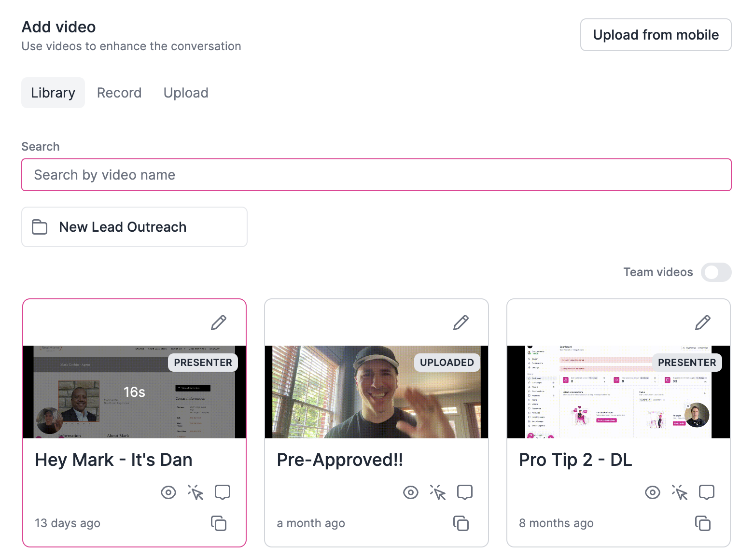Select the "Pre-Approved!!" video thumbnail
Image resolution: width=754 pixels, height=560 pixels.
click(376, 392)
